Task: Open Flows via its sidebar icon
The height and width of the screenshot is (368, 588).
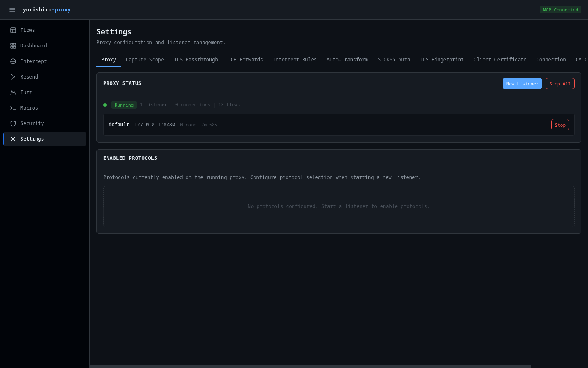Action: 13,30
